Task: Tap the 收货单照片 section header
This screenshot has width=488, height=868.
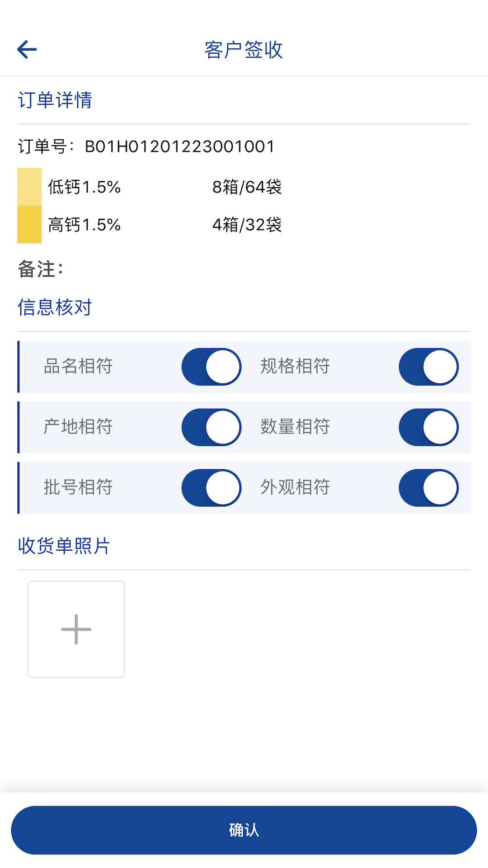Action: [x=64, y=546]
